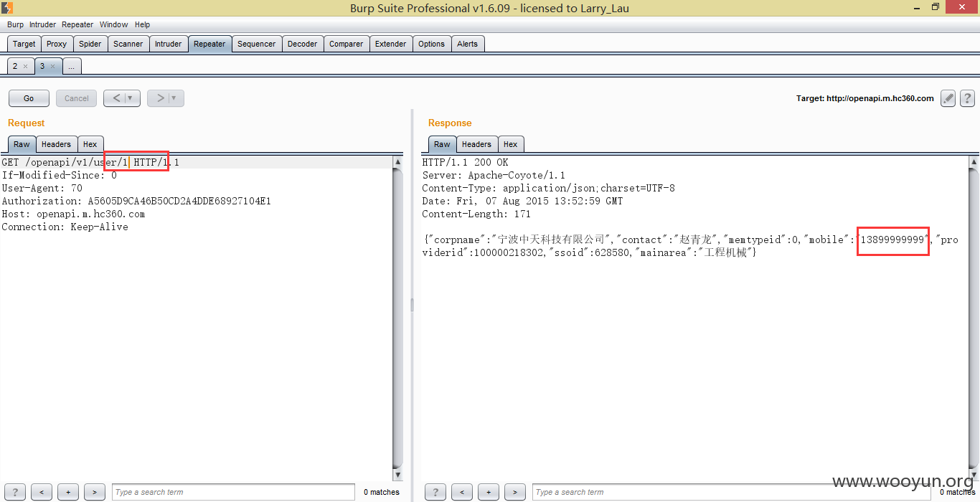Click HTTP/1.1 200 OK response line

465,162
